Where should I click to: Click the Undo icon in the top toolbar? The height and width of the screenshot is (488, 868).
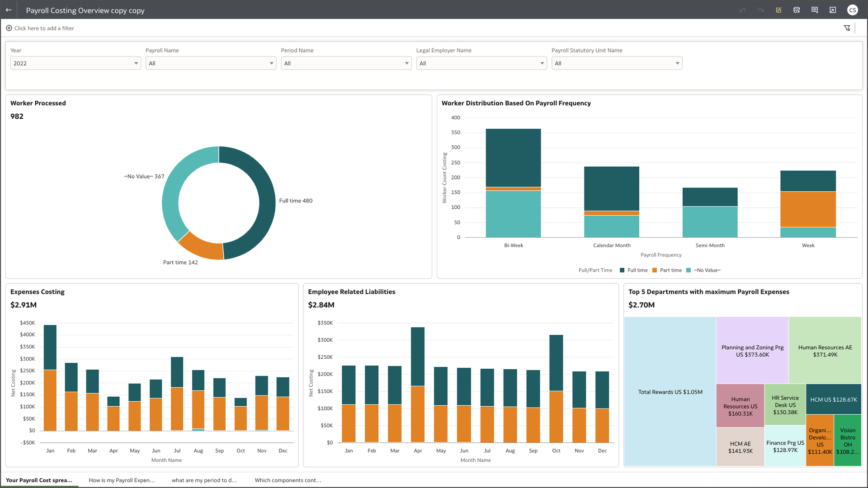click(742, 10)
